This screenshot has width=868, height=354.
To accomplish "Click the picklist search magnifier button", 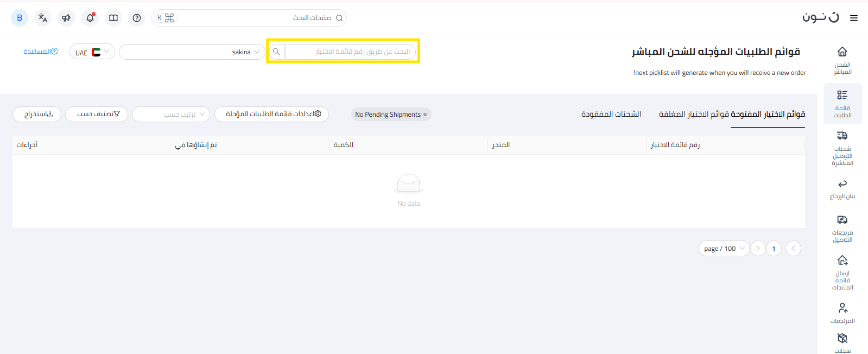I will (276, 52).
